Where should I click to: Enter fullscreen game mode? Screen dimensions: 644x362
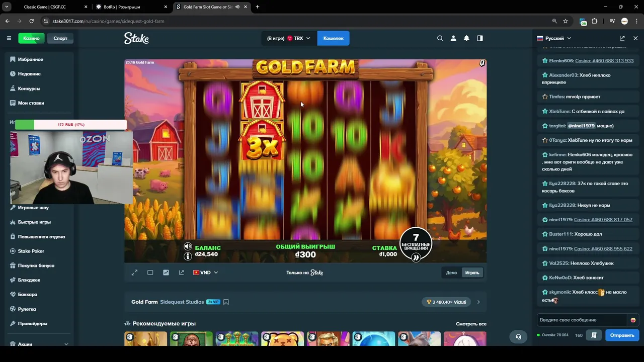[x=134, y=273]
